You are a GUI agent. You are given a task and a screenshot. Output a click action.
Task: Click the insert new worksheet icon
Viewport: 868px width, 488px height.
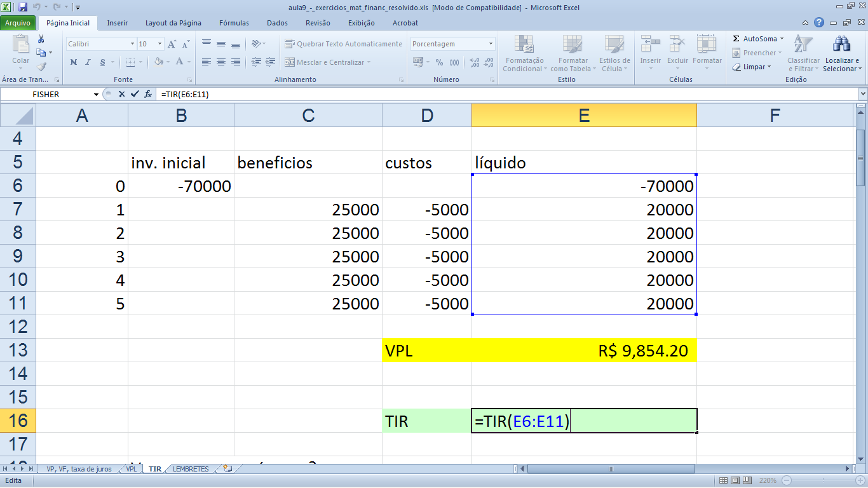pos(227,469)
